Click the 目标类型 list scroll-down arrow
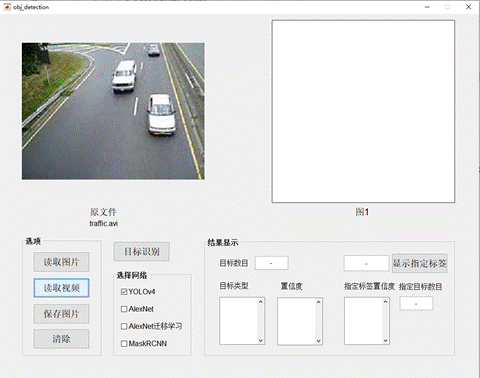Image resolution: width=480 pixels, height=378 pixels. click(x=261, y=341)
